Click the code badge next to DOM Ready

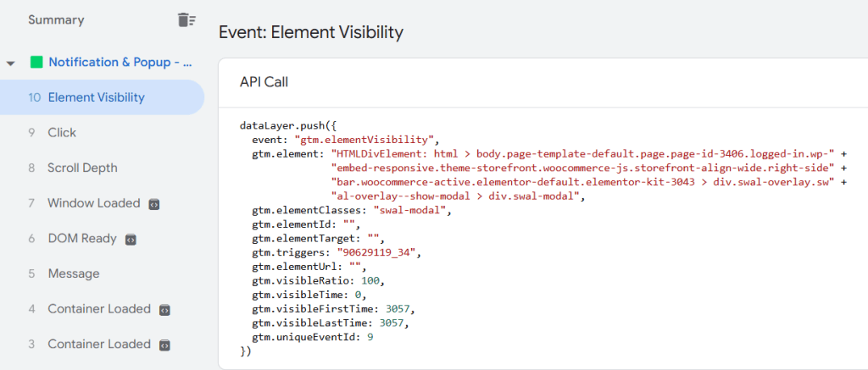[131, 240]
